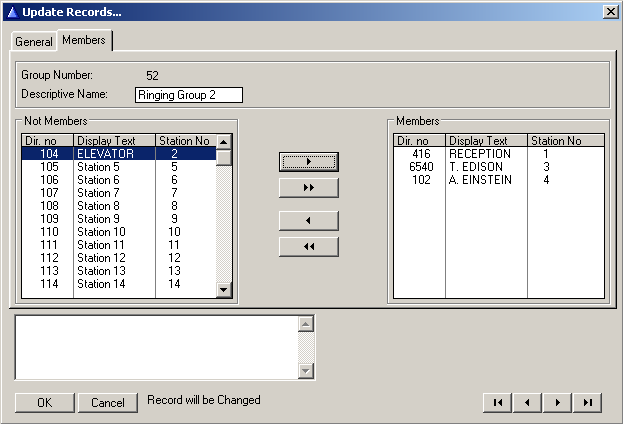Viewport: 623px width, 424px height.
Task: Move selected station to Members list
Action: coord(308,162)
